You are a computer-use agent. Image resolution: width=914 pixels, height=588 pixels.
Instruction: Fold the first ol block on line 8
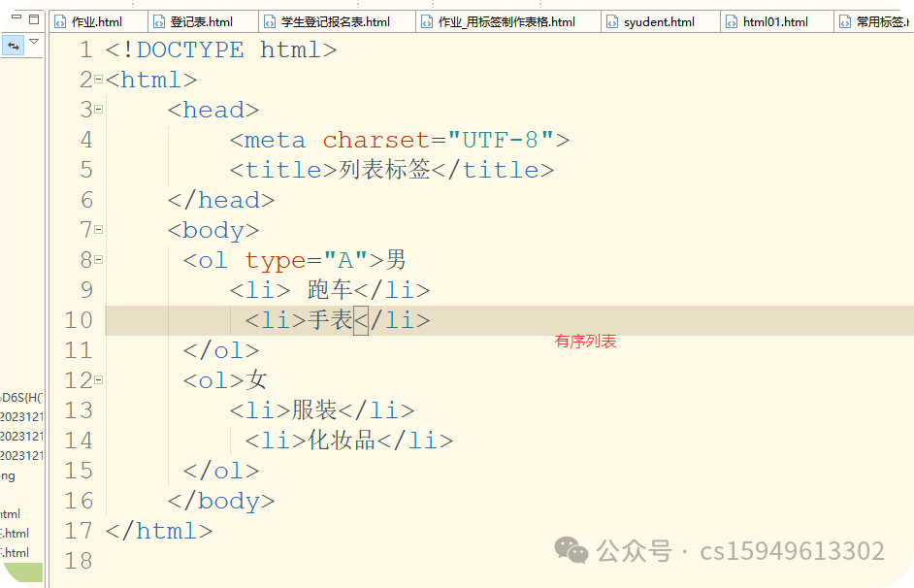pos(99,260)
